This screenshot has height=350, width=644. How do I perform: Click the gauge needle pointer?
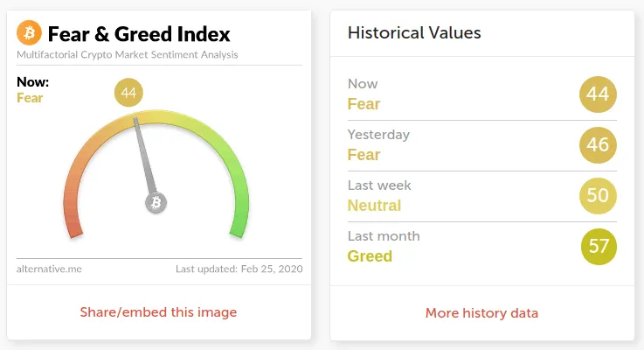coord(144,155)
